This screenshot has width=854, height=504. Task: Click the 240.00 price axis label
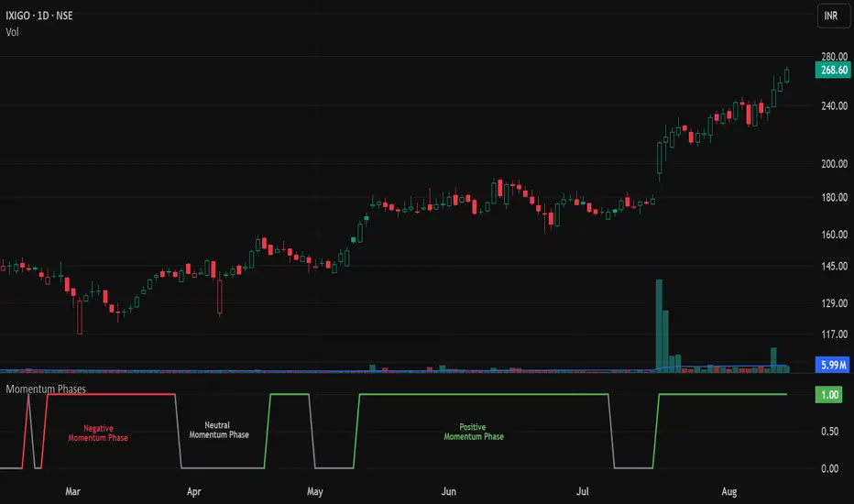tap(834, 105)
